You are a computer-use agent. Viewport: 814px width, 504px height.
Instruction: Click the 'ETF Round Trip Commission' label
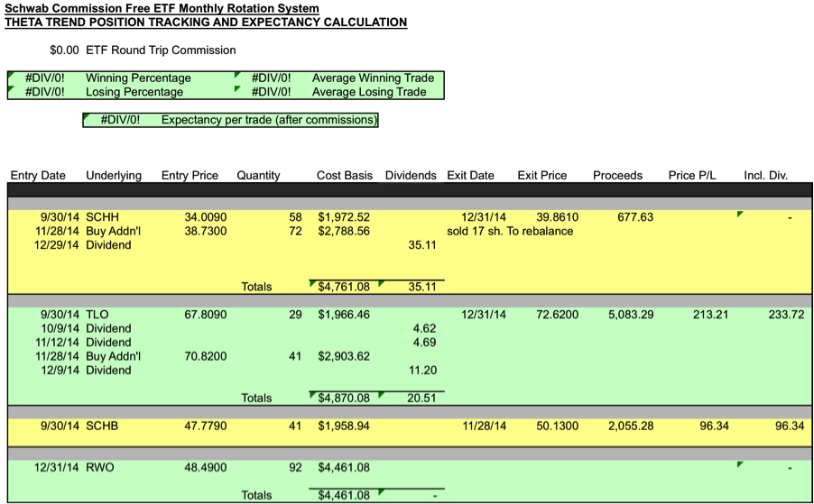tap(161, 50)
